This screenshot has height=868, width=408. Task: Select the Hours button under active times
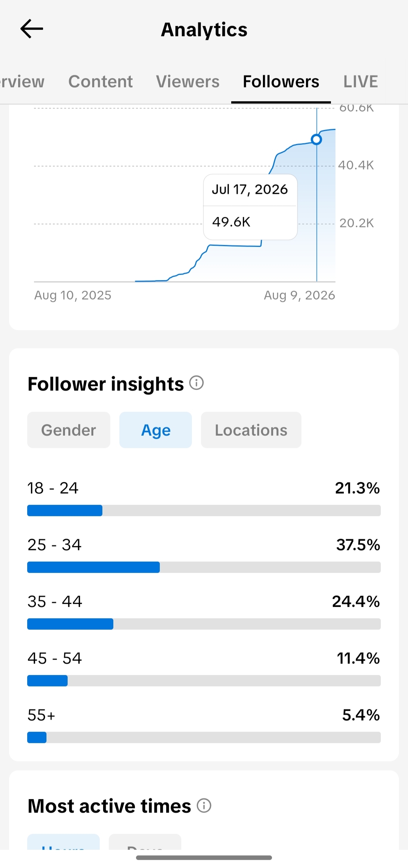[63, 842]
